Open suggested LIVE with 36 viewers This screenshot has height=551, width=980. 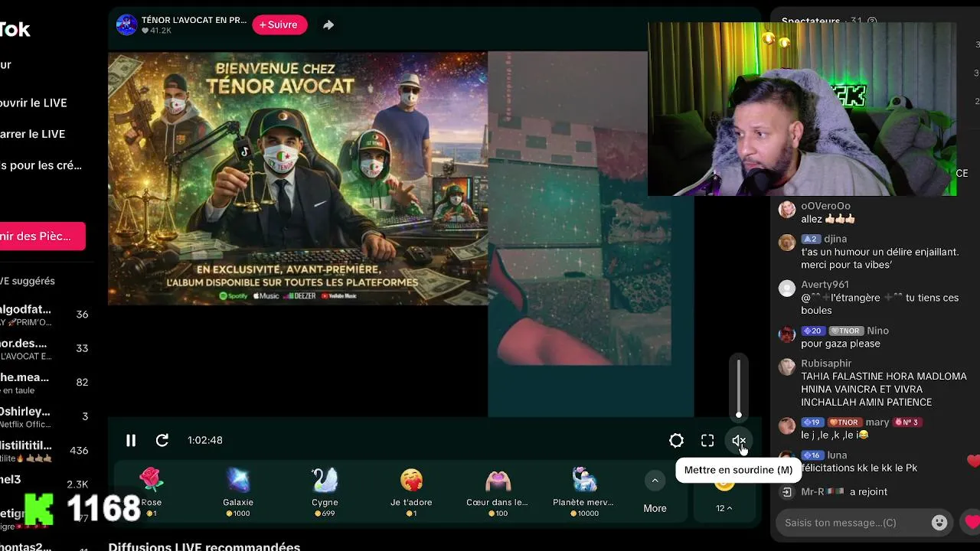pos(46,315)
